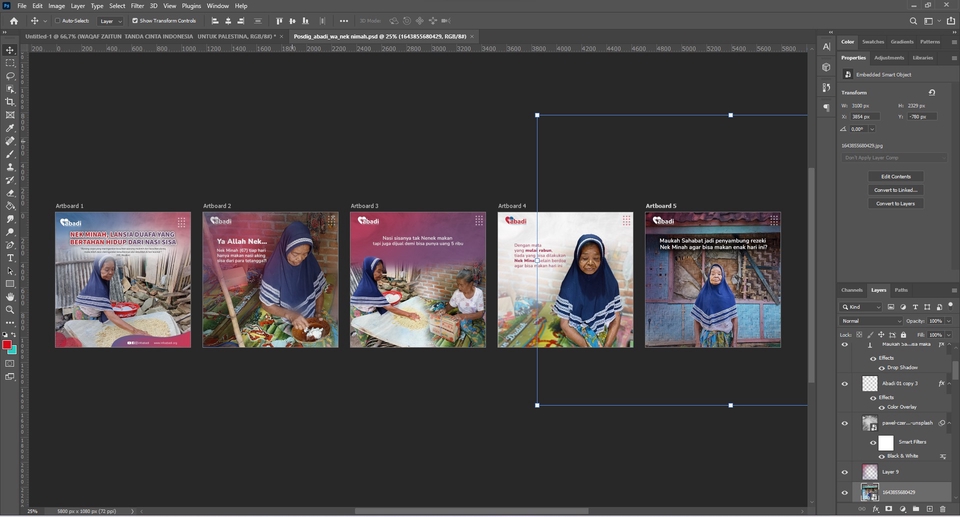Image resolution: width=960 pixels, height=517 pixels.
Task: Select the Eraser tool
Action: tap(10, 193)
